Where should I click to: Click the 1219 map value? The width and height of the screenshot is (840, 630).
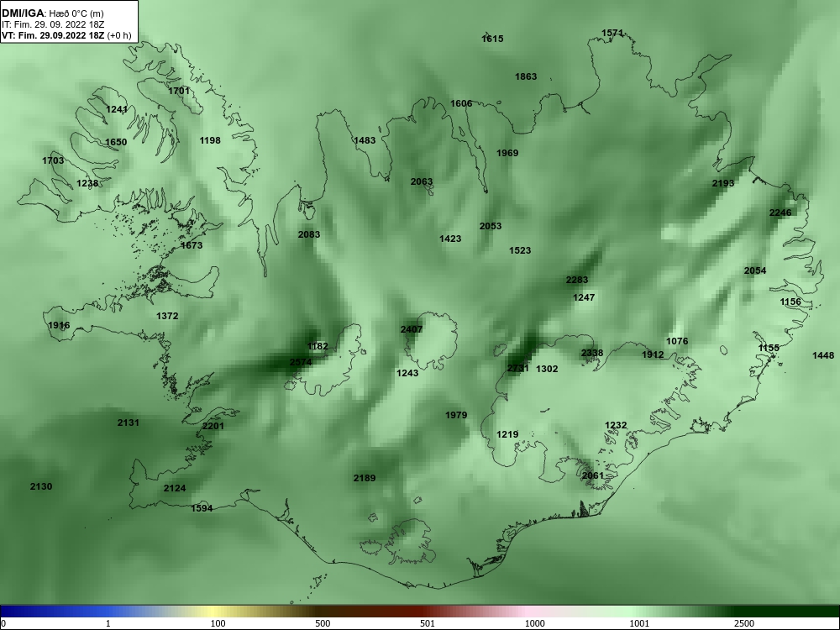click(x=507, y=434)
